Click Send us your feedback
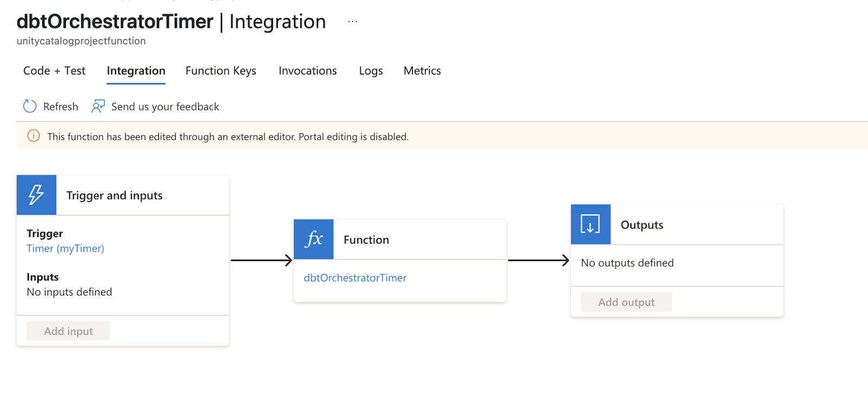Screen dimensions: 868x412 [165, 107]
